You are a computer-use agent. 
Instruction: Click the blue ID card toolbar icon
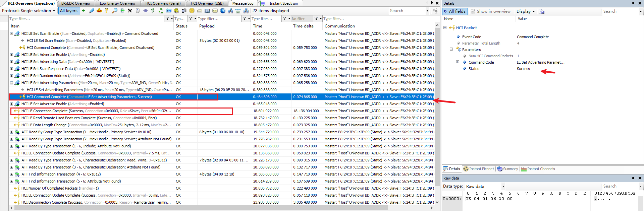(168, 11)
